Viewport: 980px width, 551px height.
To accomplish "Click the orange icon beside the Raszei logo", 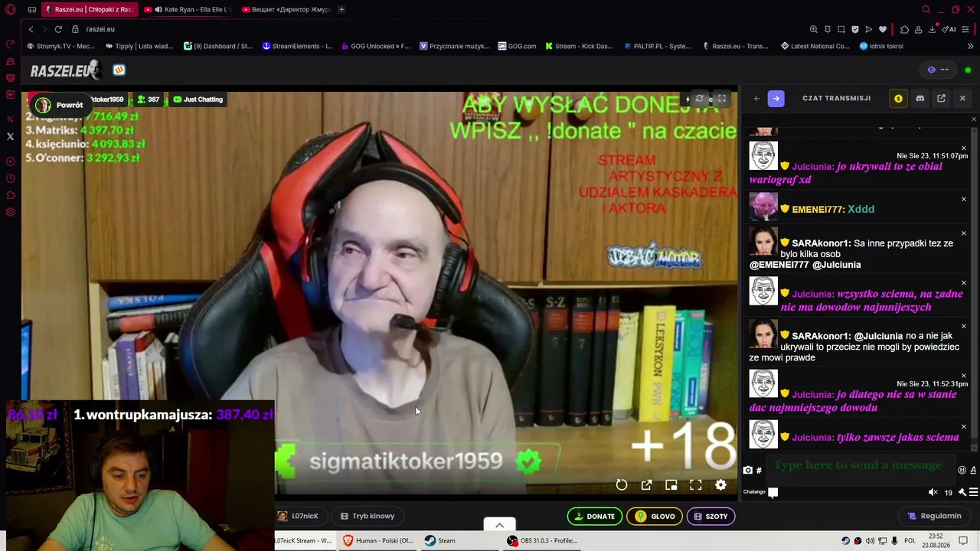I will (119, 70).
